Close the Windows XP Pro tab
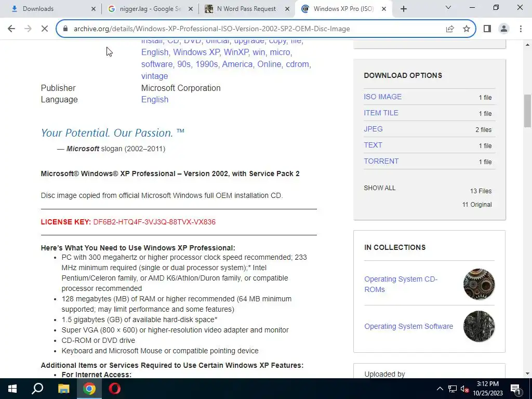This screenshot has height=399, width=532. pyautogui.click(x=384, y=9)
